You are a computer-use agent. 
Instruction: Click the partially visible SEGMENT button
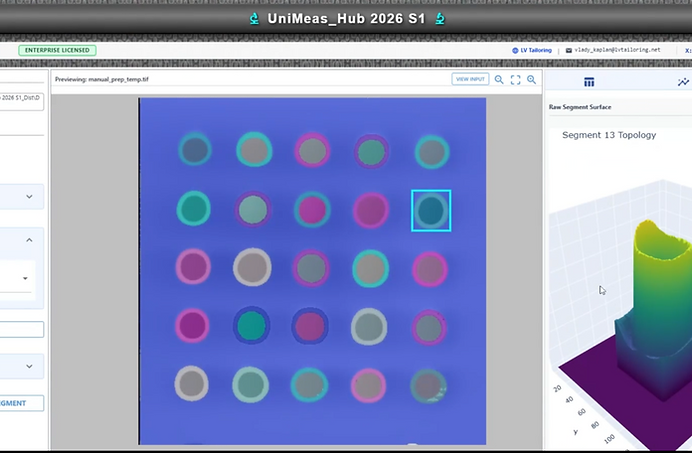coord(22,403)
